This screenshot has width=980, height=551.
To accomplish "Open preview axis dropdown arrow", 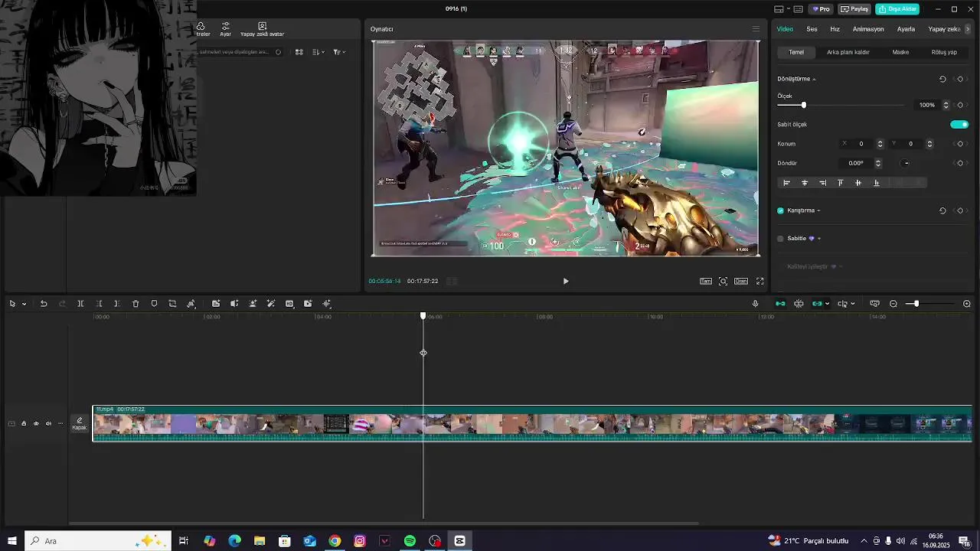I will coord(852,304).
